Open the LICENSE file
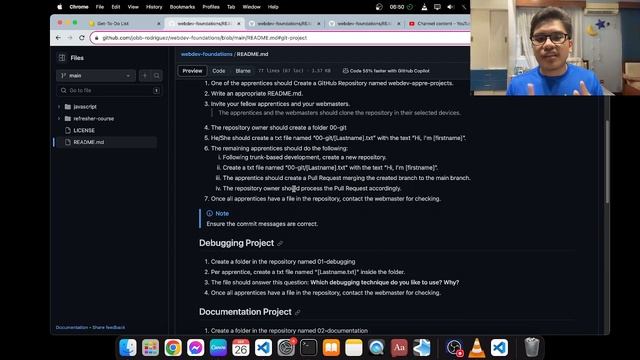The width and height of the screenshot is (640, 360). pyautogui.click(x=84, y=131)
